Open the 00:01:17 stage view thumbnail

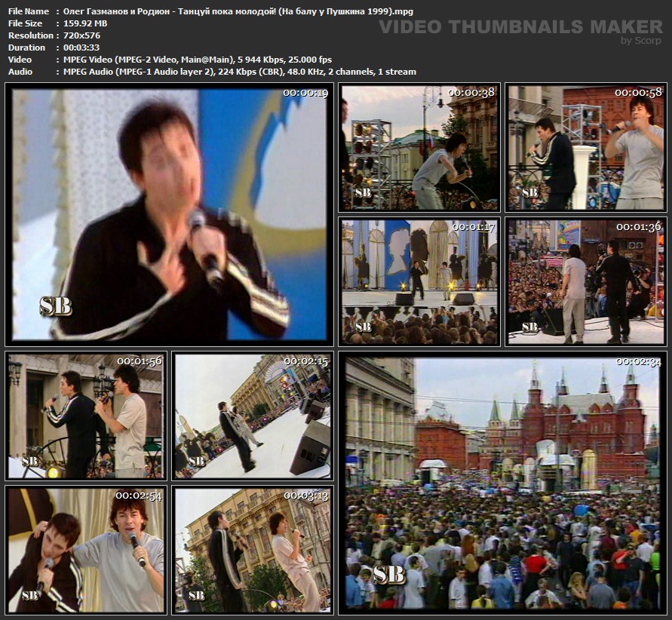[x=419, y=281]
